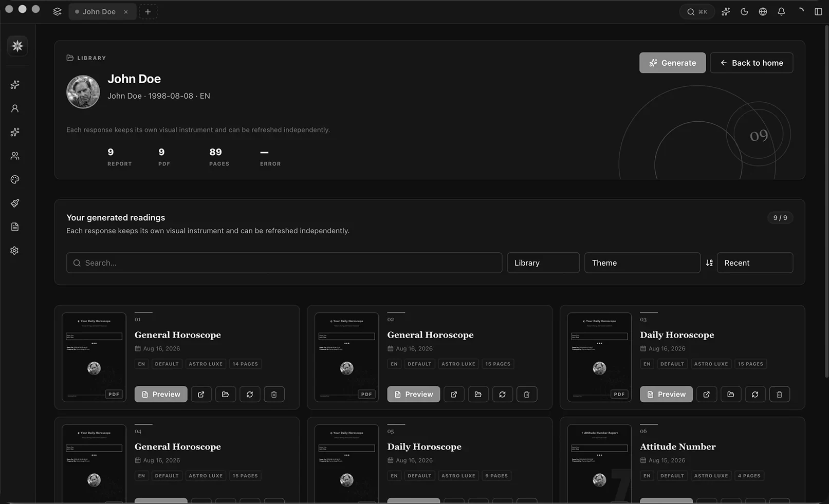829x504 pixels.
Task: Open the language globe icon
Action: 763,11
